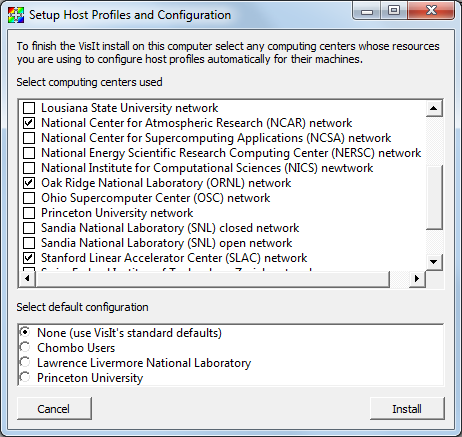The width and height of the screenshot is (462, 437).
Task: Check Lousiana State University network checkbox
Action: click(29, 108)
